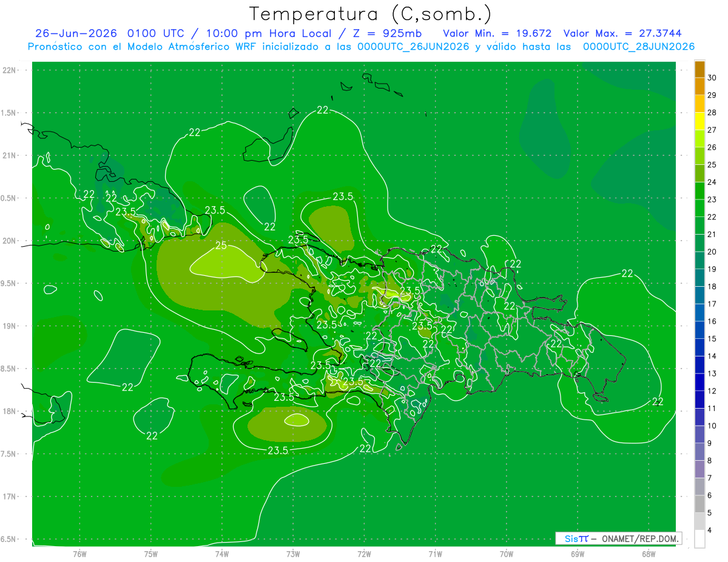Click legend value "7"

click(x=710, y=478)
